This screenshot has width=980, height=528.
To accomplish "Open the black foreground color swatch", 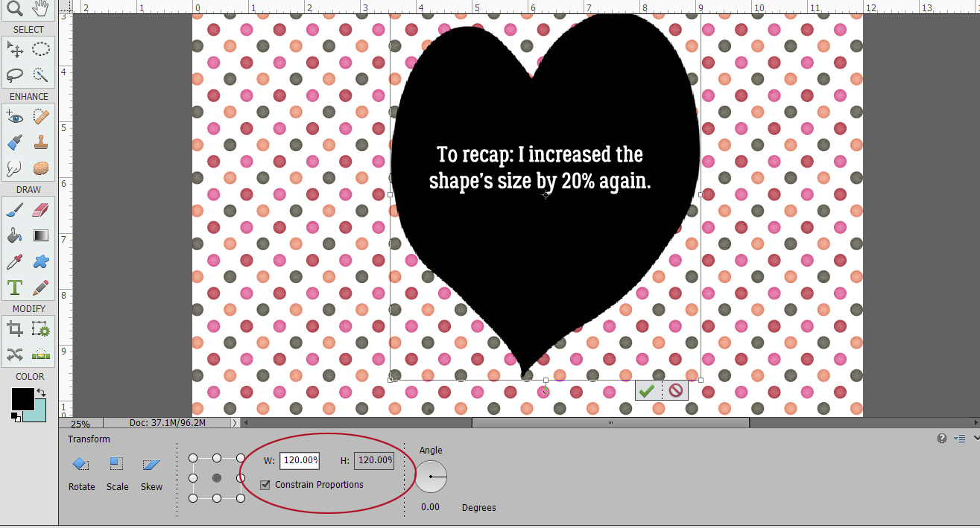I will pos(22,398).
